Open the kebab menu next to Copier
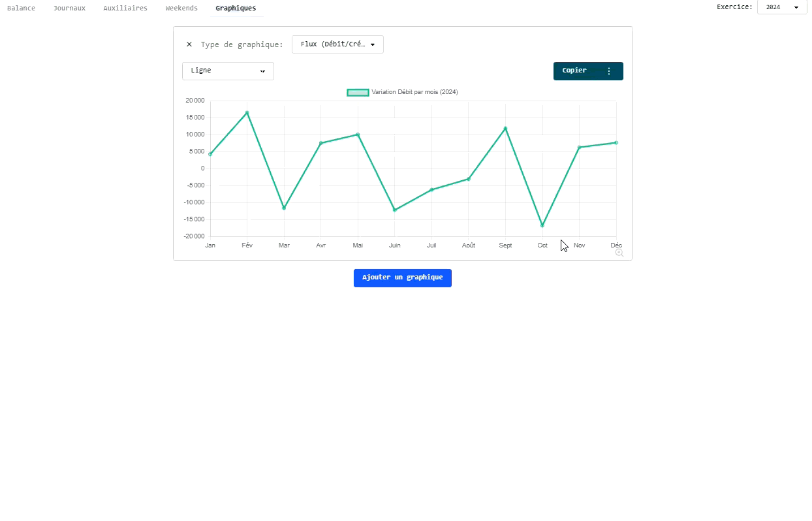The image size is (812, 521). pos(609,71)
